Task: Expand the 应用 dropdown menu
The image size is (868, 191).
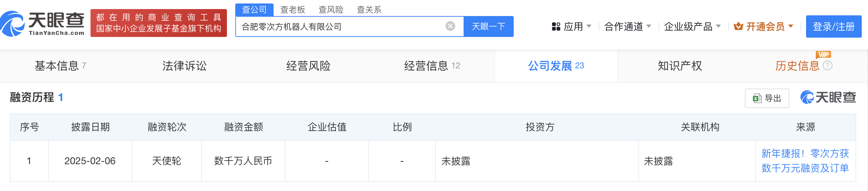Action: [589, 26]
